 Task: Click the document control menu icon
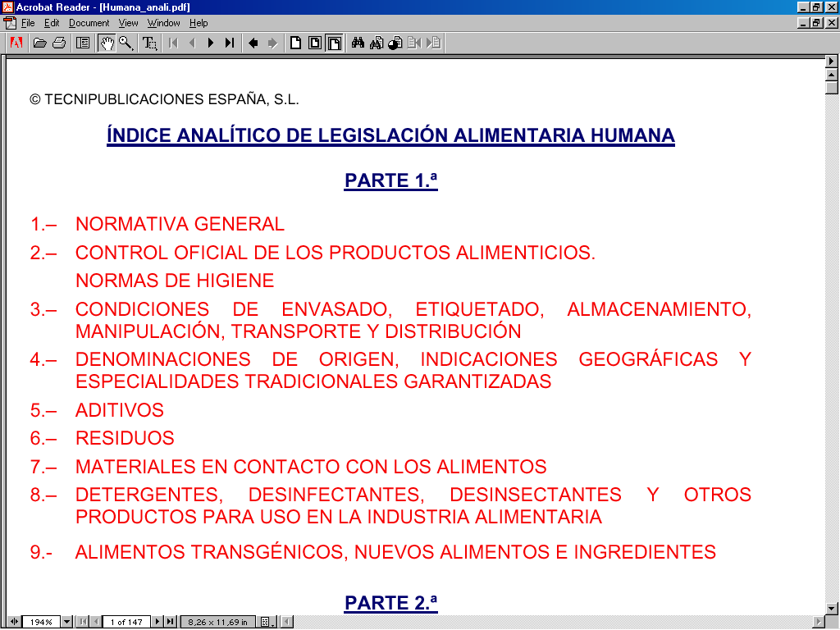pos(10,23)
